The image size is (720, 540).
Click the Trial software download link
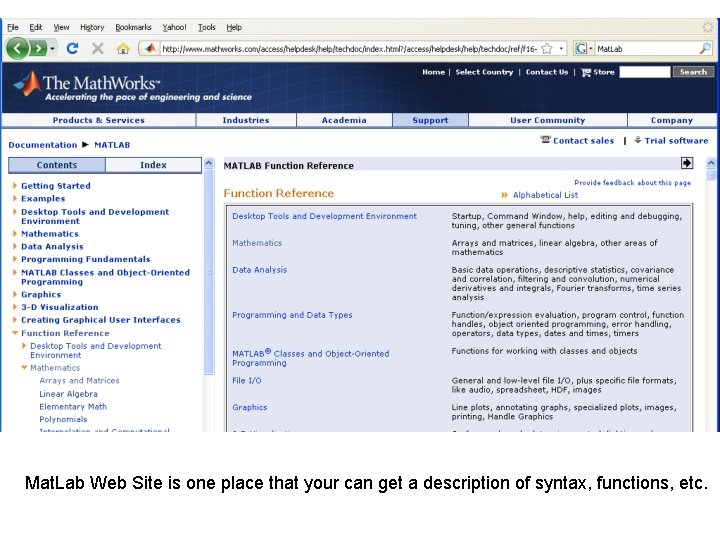671,141
